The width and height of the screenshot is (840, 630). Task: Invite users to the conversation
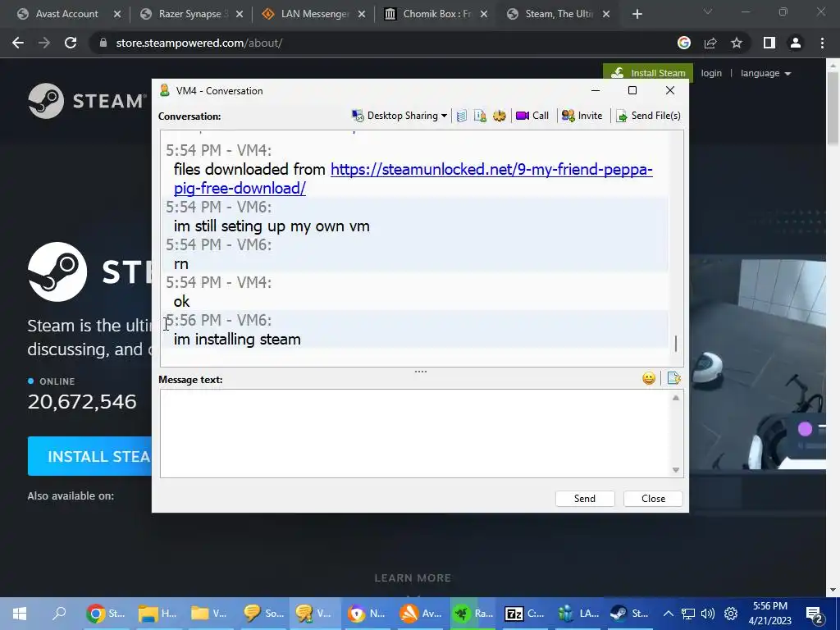pyautogui.click(x=582, y=116)
